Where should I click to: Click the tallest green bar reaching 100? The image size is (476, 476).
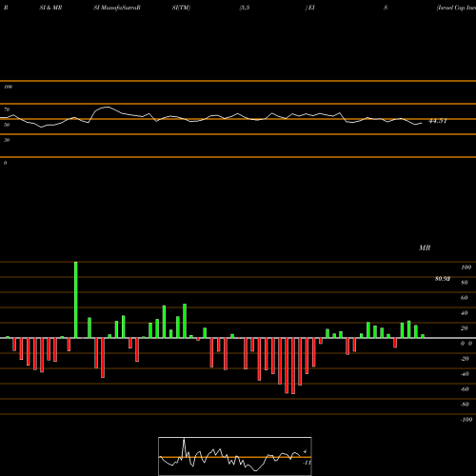75,300
